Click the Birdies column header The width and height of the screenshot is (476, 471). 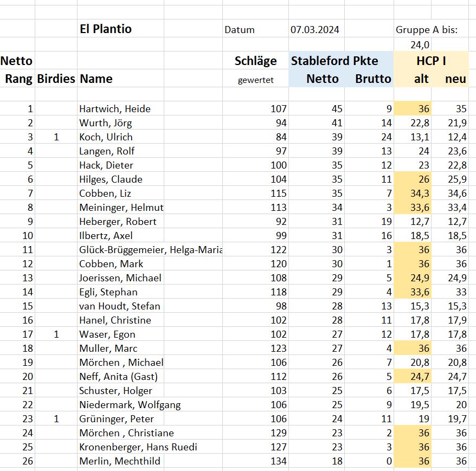[56, 78]
